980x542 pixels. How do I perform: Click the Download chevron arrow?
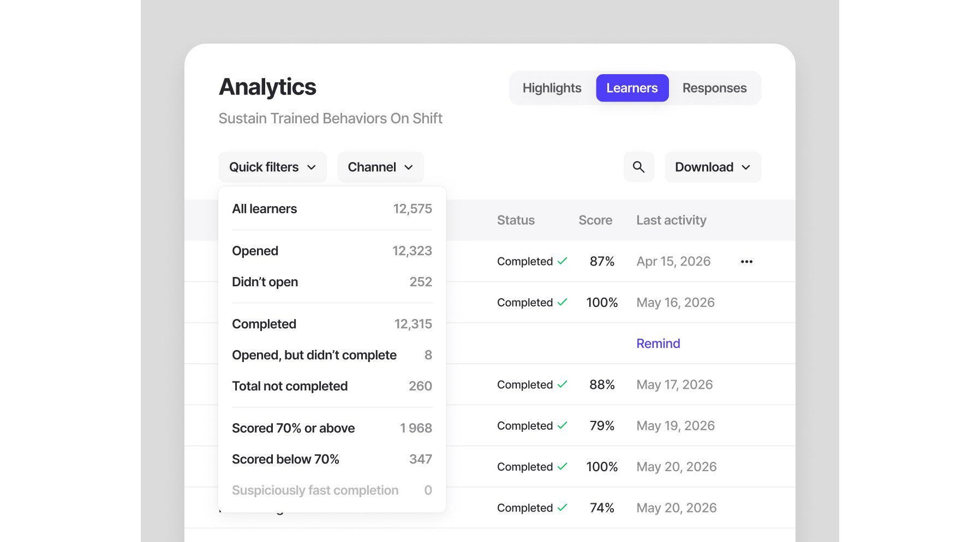click(746, 167)
